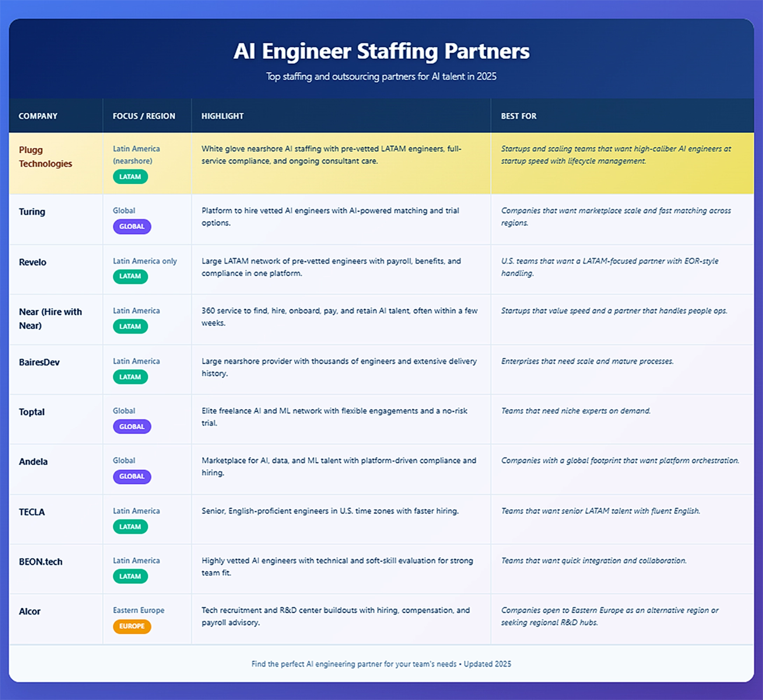
Task: Click 'Companies open to Eastern Europe' text
Action: coord(610,616)
